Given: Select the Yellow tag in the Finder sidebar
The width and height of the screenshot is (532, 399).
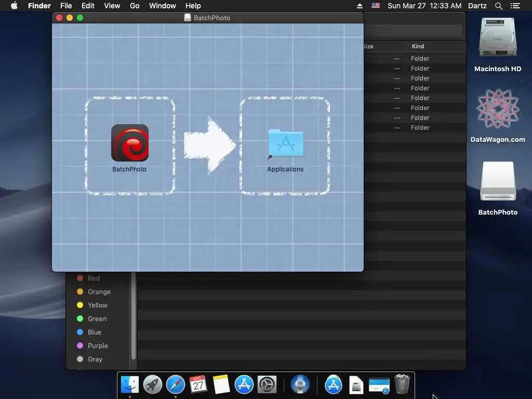Looking at the screenshot, I should pos(92,305).
